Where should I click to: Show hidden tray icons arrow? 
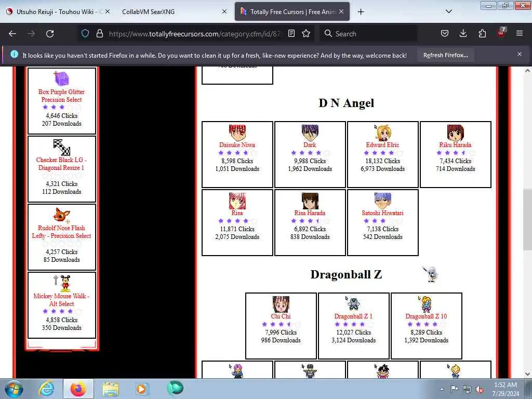(x=442, y=389)
